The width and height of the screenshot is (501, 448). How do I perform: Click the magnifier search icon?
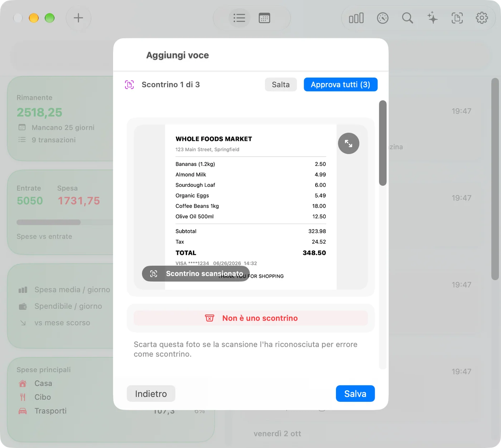tap(407, 18)
